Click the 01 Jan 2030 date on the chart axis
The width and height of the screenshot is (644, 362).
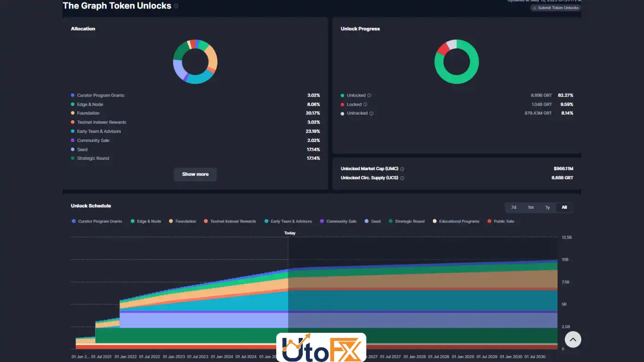[511, 357]
